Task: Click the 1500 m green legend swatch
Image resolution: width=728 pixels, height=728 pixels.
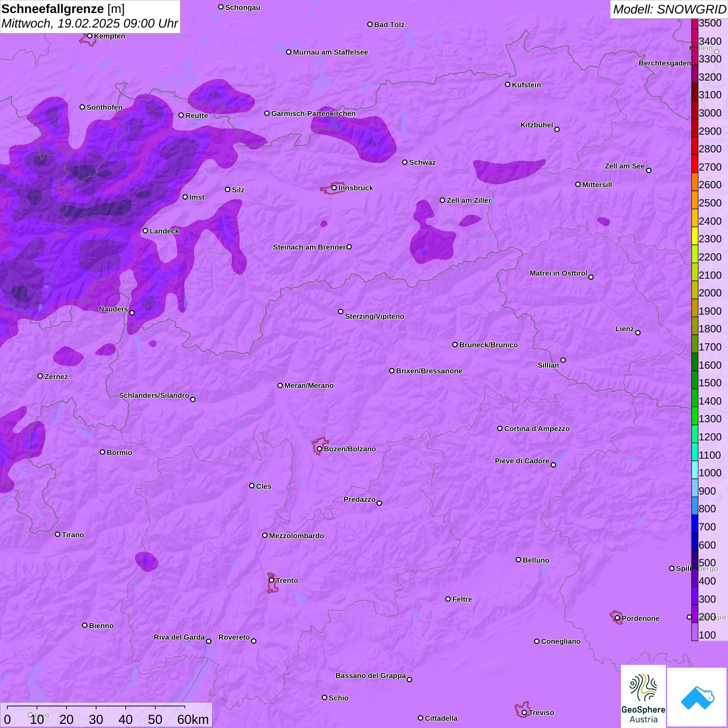Action: (695, 380)
